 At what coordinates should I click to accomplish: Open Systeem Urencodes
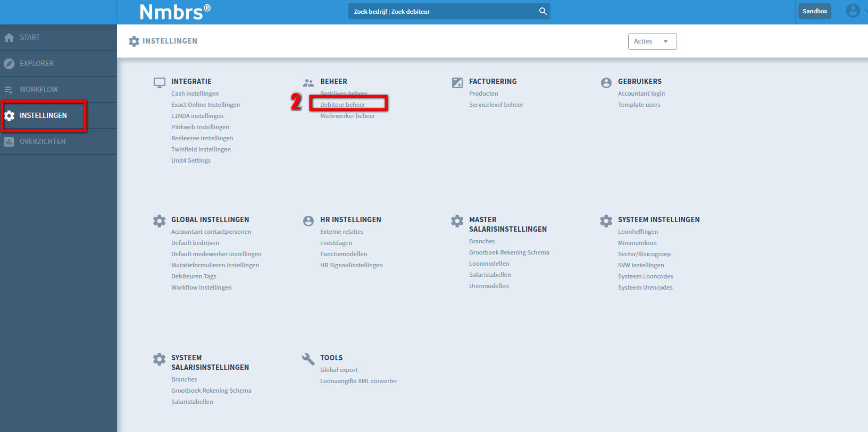click(x=645, y=287)
